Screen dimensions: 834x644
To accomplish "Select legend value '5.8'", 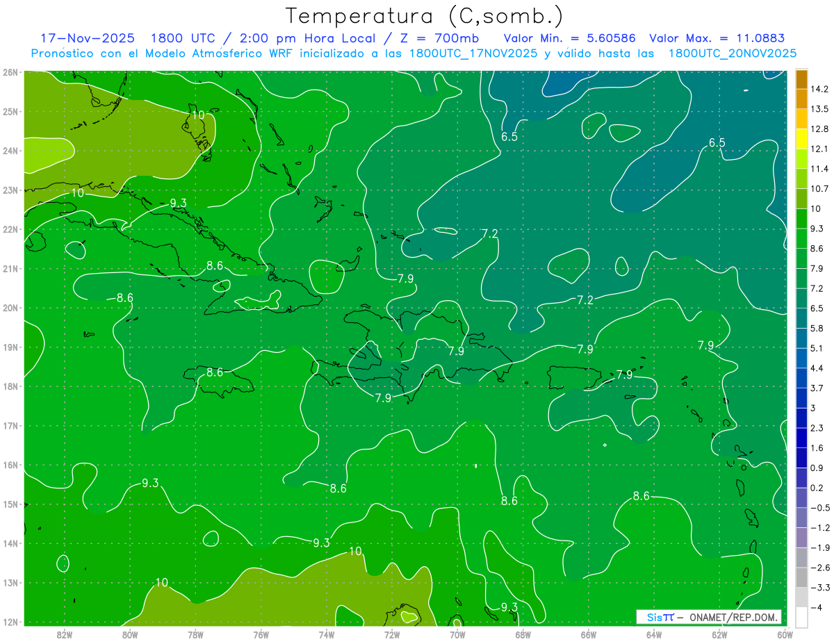I will (x=817, y=328).
